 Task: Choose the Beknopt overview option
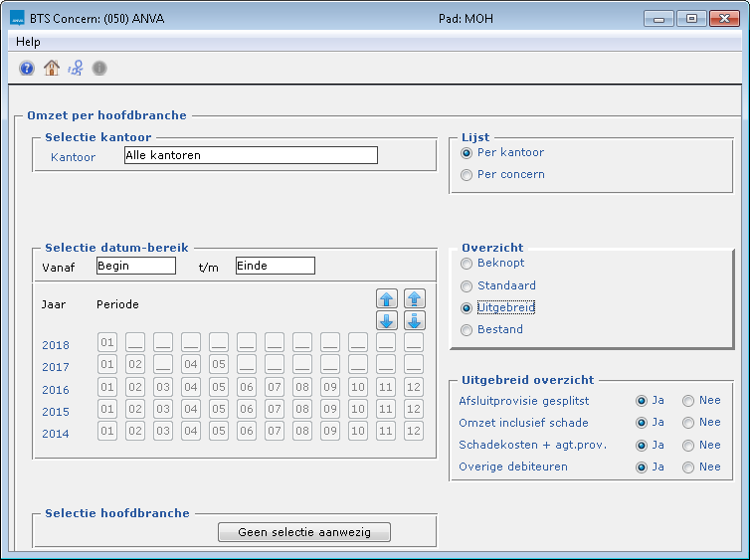coord(467,264)
